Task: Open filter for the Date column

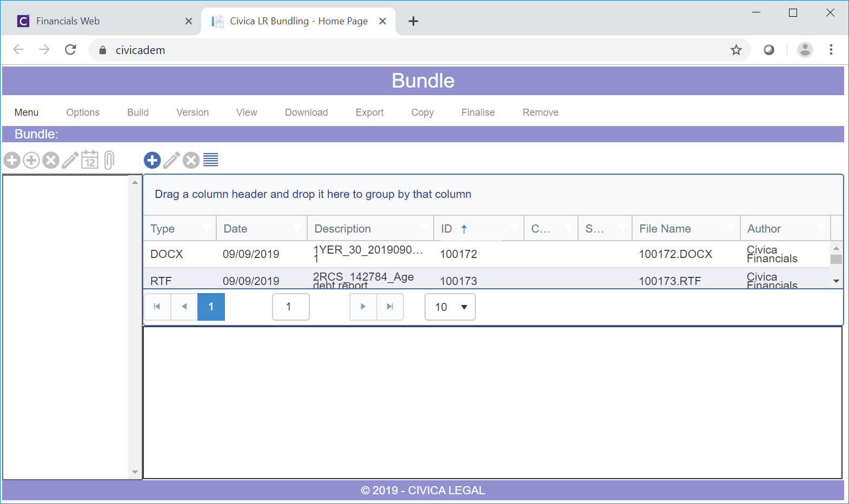Action: point(298,228)
